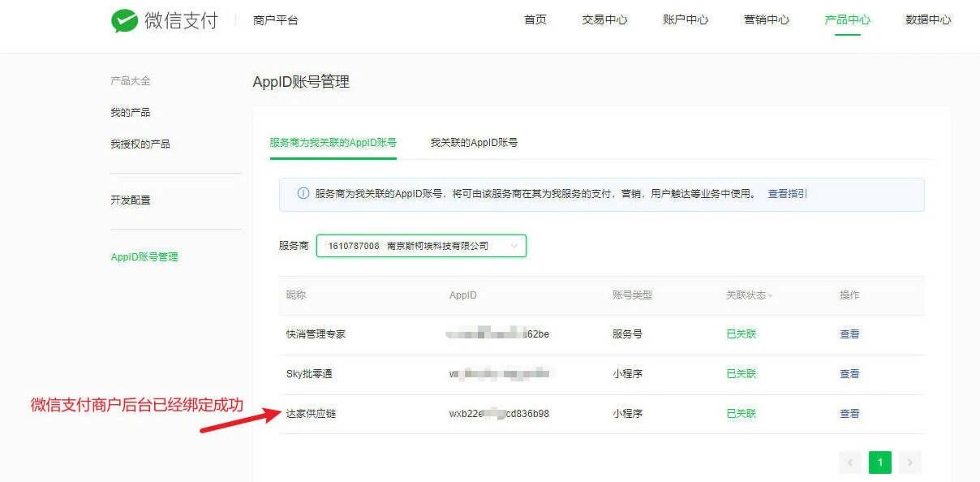Click the AppID value ending in cd836b98
The image size is (980, 482).
pos(499,413)
